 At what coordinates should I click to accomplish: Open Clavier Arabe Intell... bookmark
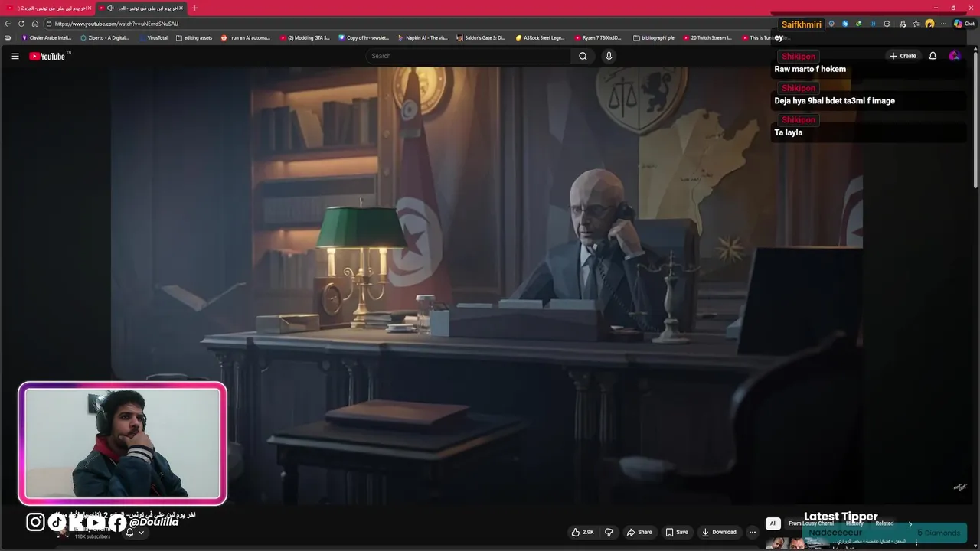(47, 37)
